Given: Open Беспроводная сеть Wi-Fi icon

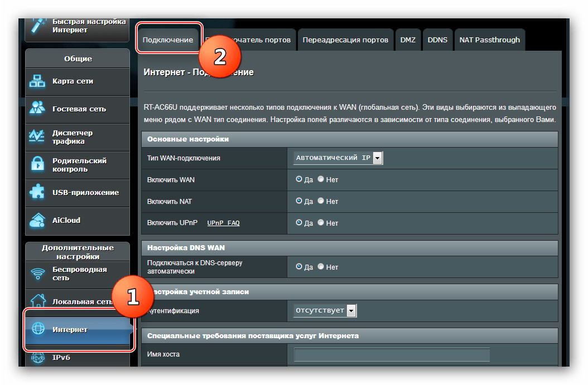Looking at the screenshot, I should [38, 274].
